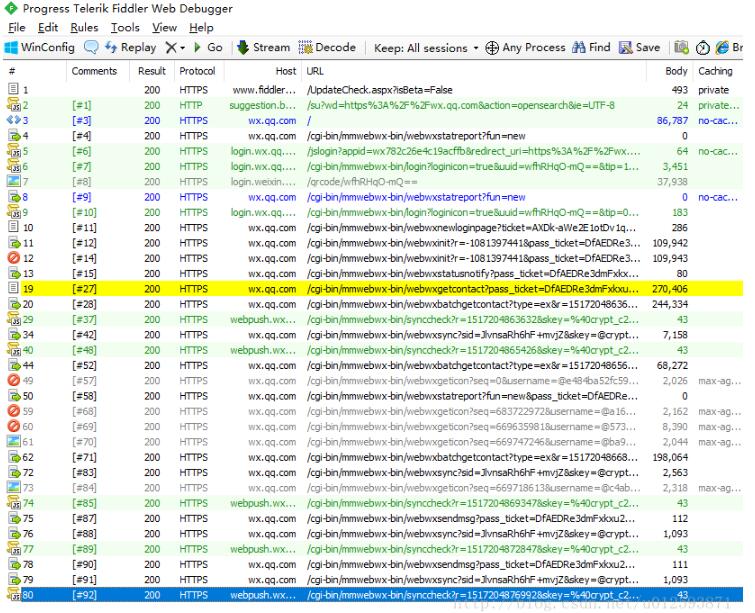Click comment [#42] in row 34

[84, 335]
